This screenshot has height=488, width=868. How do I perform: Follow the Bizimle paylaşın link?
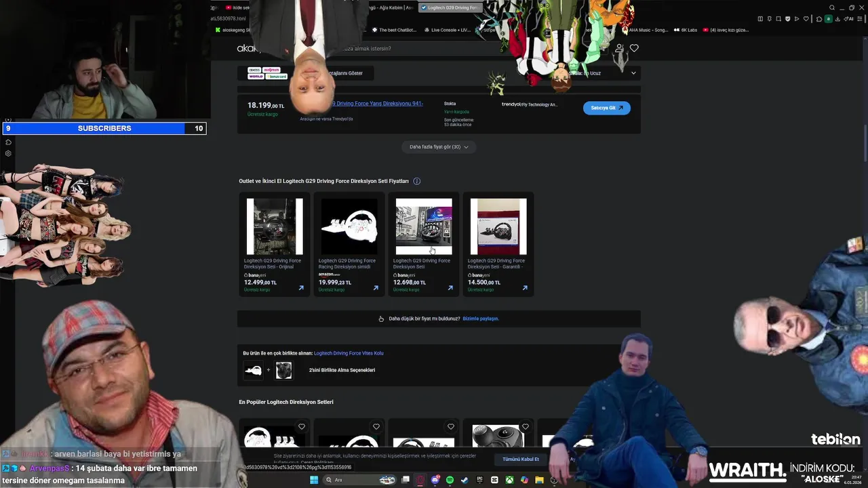point(481,319)
